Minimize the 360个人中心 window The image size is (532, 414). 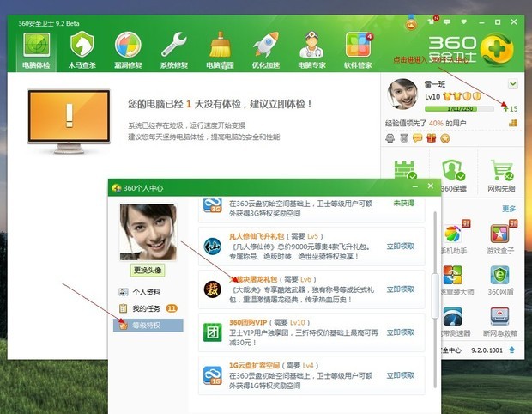pos(415,186)
